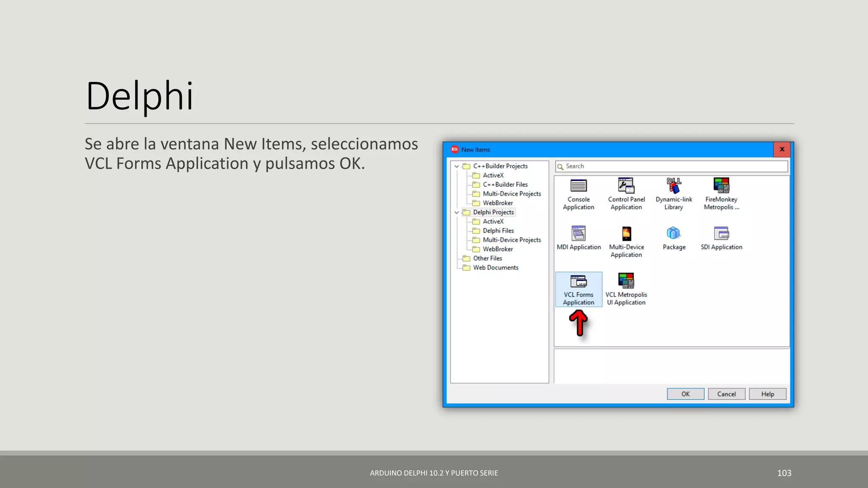Select the Control Panel Application icon
This screenshot has width=868, height=488.
tap(626, 195)
